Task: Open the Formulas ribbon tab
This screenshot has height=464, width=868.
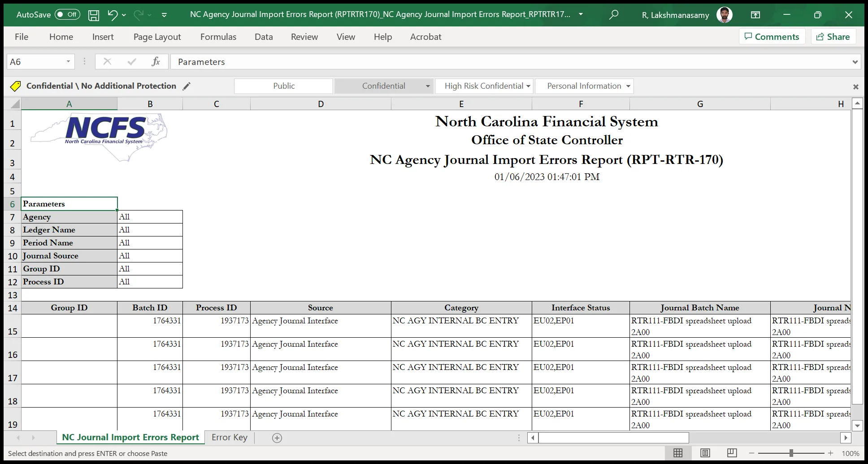Action: point(218,37)
